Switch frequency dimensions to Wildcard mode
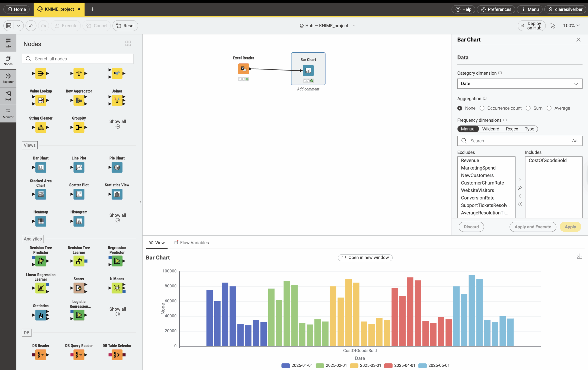The image size is (588, 370). coord(490,129)
